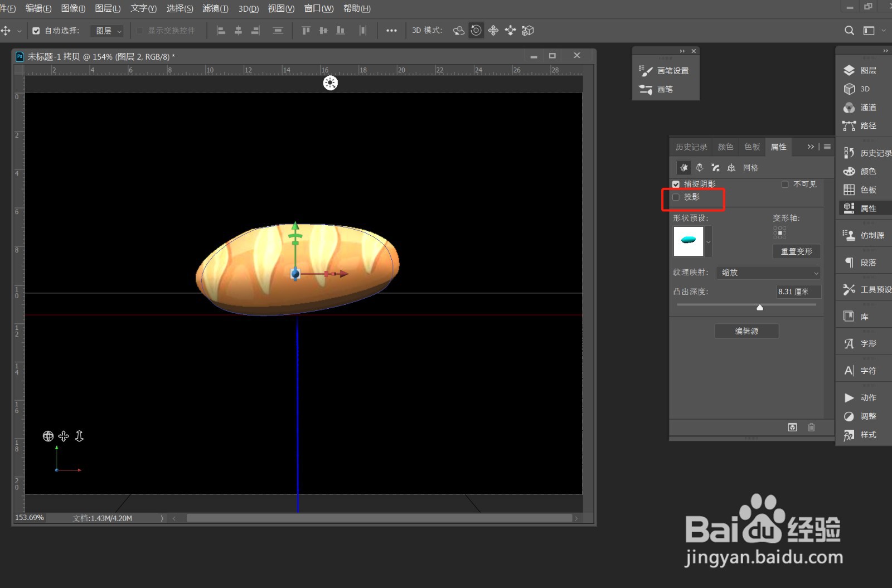
Task: Collapse the brush mini panel with arrows
Action: tap(682, 51)
